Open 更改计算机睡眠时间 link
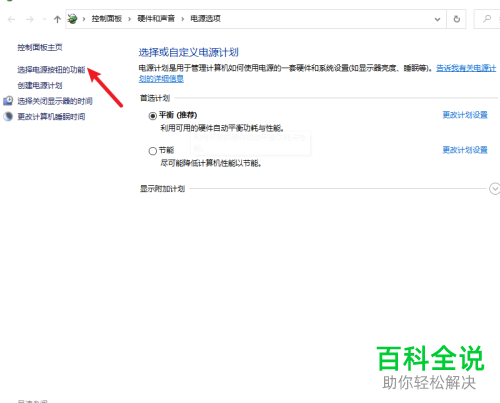The height and width of the screenshot is (403, 500). coord(51,117)
